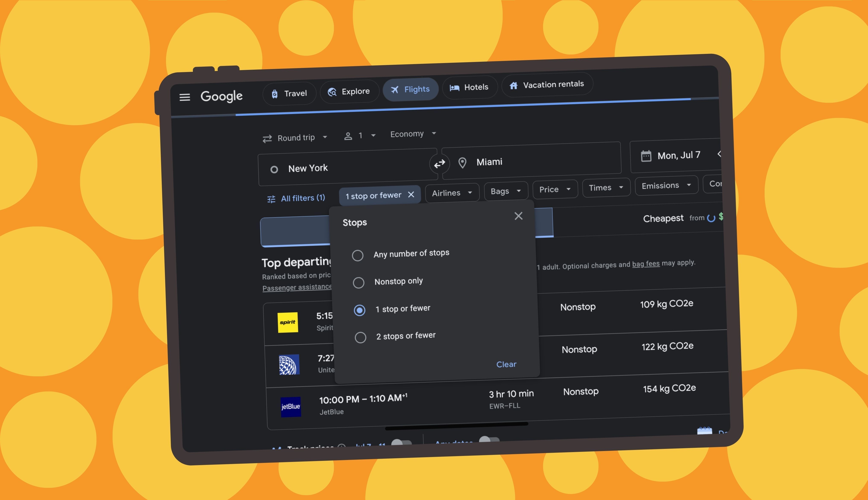868x500 pixels.
Task: Close the Stops popup
Action: click(518, 216)
